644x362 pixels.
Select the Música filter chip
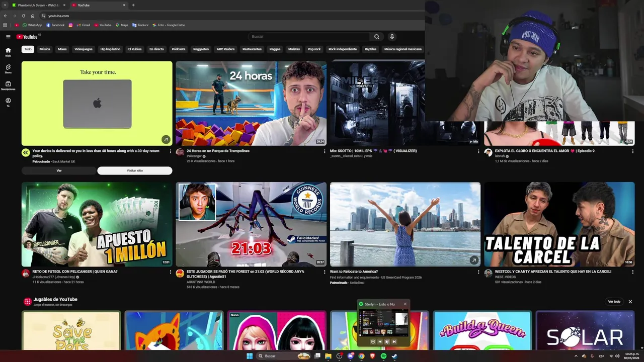pos(45,49)
